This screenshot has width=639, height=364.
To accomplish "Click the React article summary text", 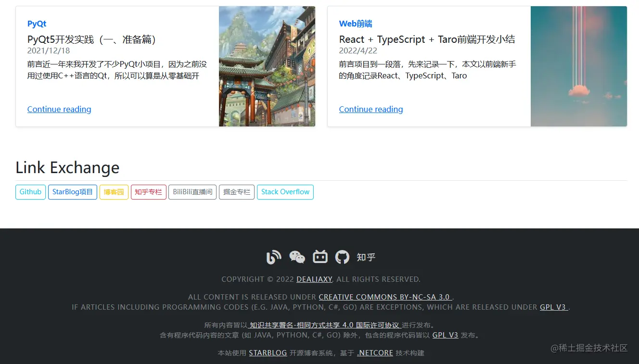I will tap(428, 70).
